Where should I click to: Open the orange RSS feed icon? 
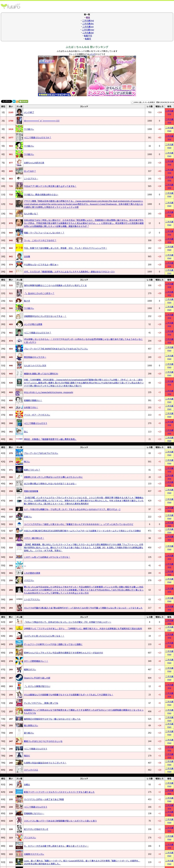point(17,101)
